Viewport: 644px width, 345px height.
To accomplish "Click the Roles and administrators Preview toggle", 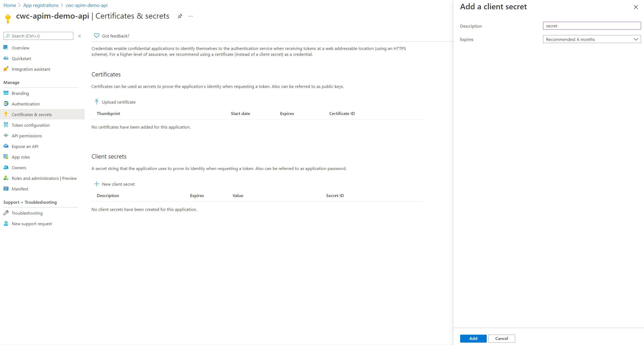I will click(x=44, y=178).
